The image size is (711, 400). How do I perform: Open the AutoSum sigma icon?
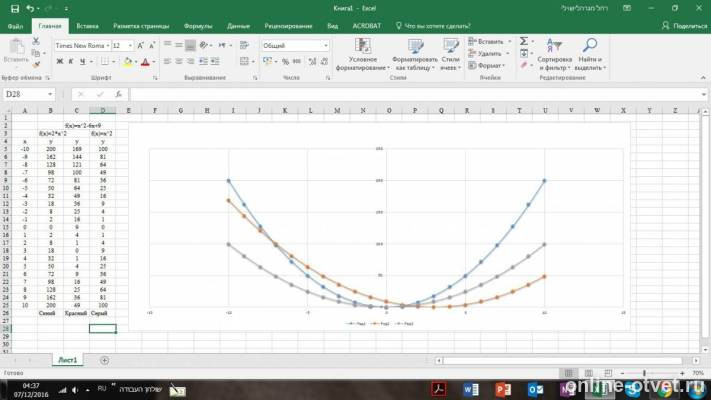pos(524,41)
